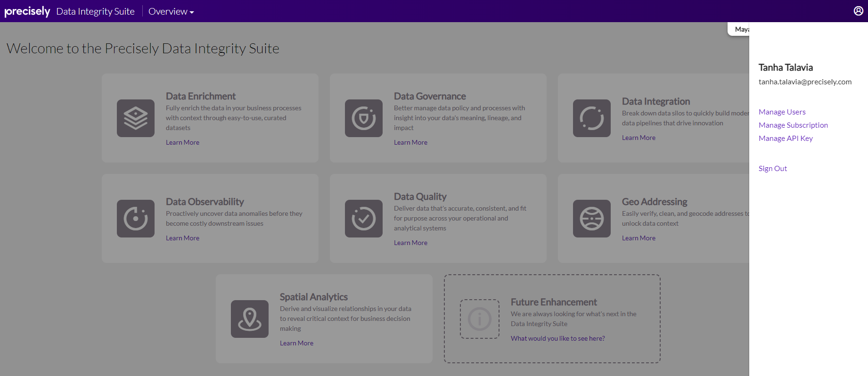This screenshot has height=376, width=868.
Task: Open Learn More under Data Observability
Action: (182, 238)
